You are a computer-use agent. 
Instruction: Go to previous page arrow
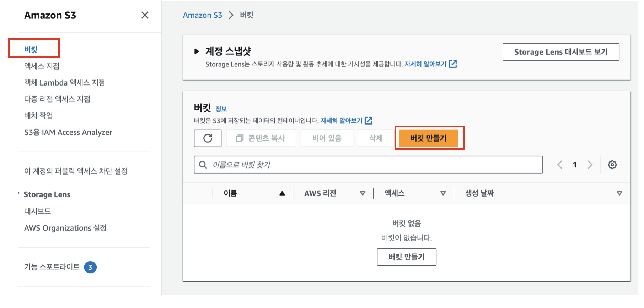click(x=559, y=165)
